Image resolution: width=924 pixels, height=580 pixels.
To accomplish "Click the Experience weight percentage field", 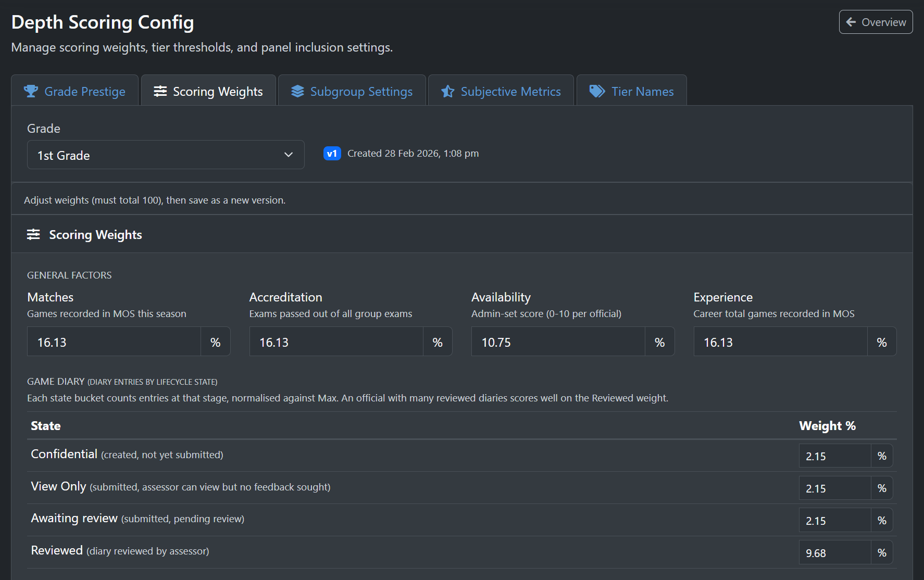I will pos(779,342).
